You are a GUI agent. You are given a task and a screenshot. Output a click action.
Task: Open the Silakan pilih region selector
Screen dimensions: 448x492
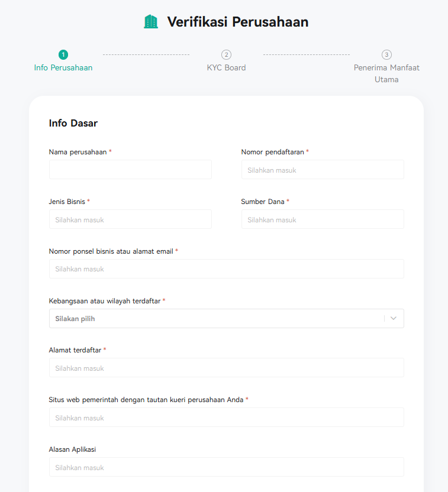(226, 319)
